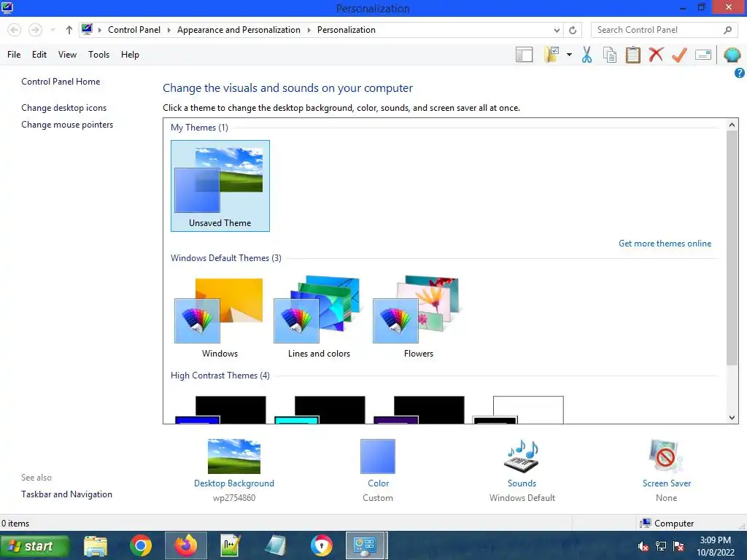Expand the chevron after Control Panel breadcrumb
This screenshot has height=560, width=747.
169,30
